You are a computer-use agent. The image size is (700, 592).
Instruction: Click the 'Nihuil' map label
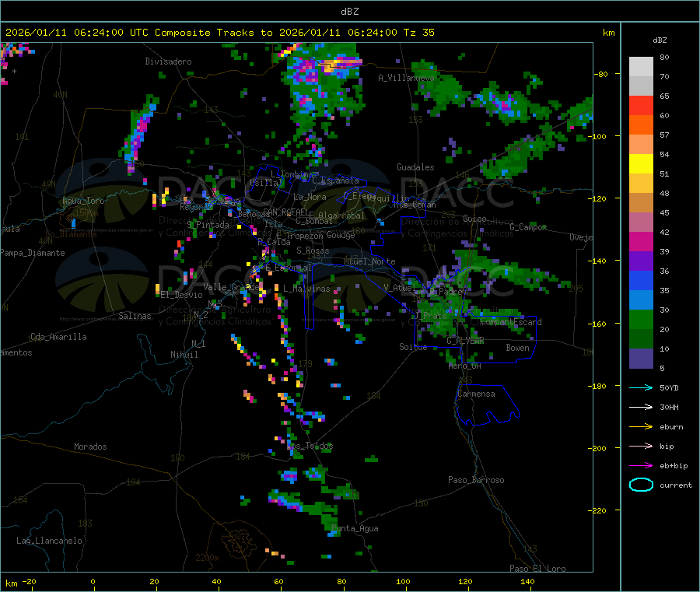(x=184, y=355)
